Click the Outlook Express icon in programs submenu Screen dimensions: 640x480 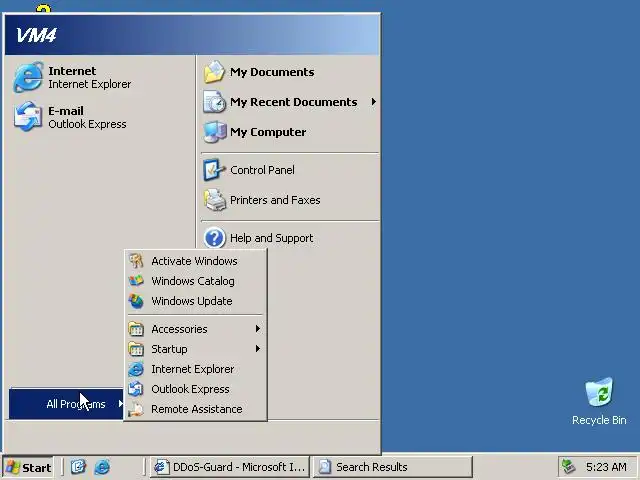pyautogui.click(x=136, y=389)
